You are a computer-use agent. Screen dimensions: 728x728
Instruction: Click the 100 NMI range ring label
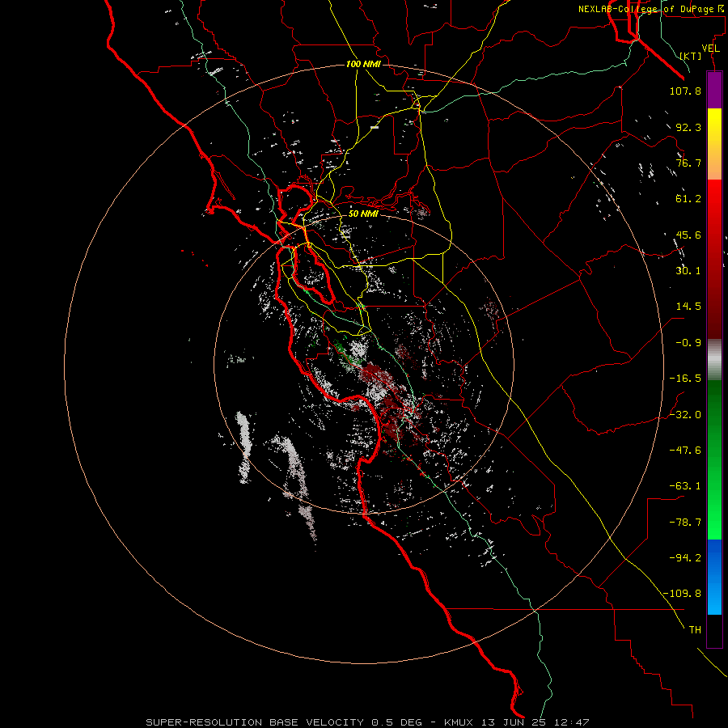coord(363,64)
